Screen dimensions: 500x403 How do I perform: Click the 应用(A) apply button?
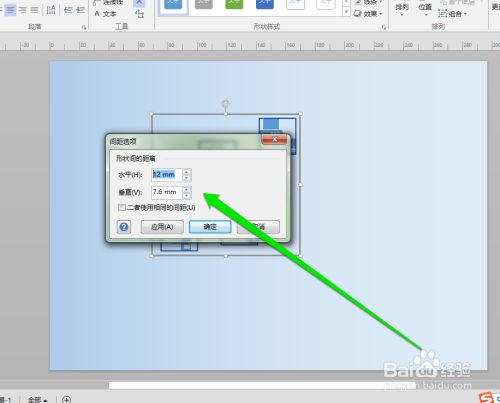click(162, 227)
